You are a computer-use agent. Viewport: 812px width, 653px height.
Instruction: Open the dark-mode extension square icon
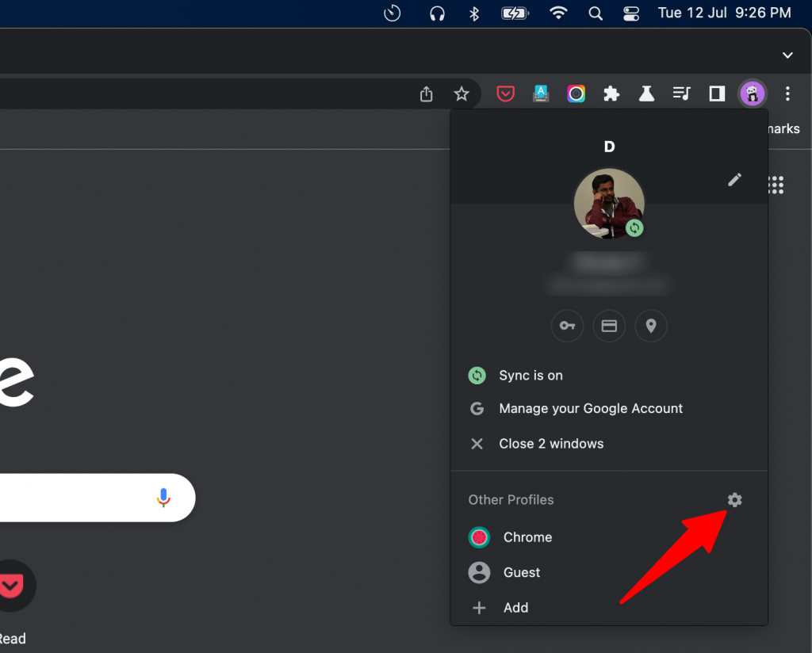coord(716,93)
